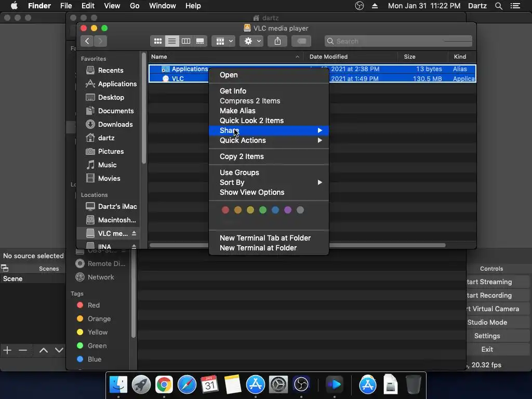
Task: Select Compress 2 Items
Action: (x=269, y=101)
